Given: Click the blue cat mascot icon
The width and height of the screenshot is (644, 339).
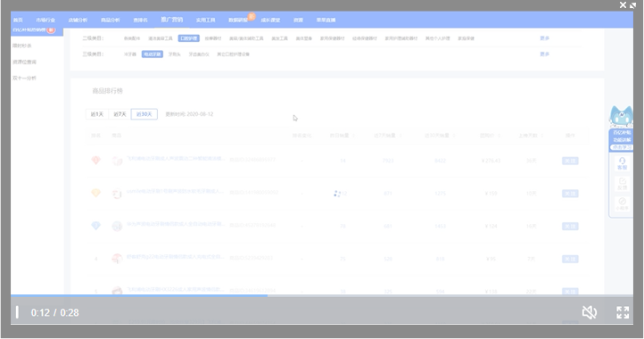Looking at the screenshot, I should click(x=621, y=116).
